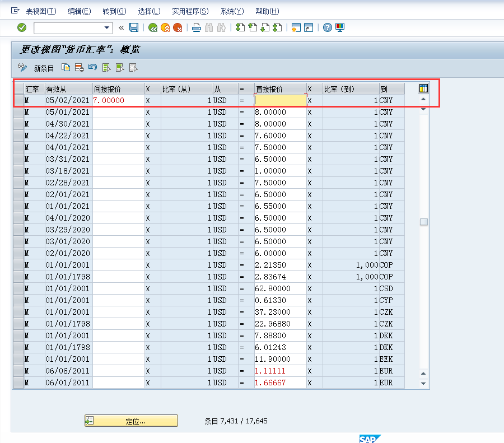Open the table column configuration icon

423,88
